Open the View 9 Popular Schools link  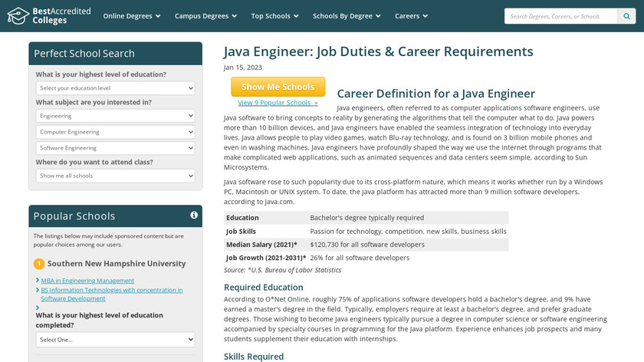(x=278, y=103)
